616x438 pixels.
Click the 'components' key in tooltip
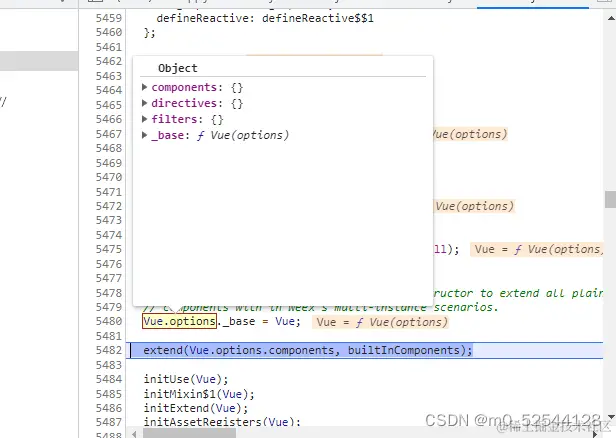(x=184, y=87)
